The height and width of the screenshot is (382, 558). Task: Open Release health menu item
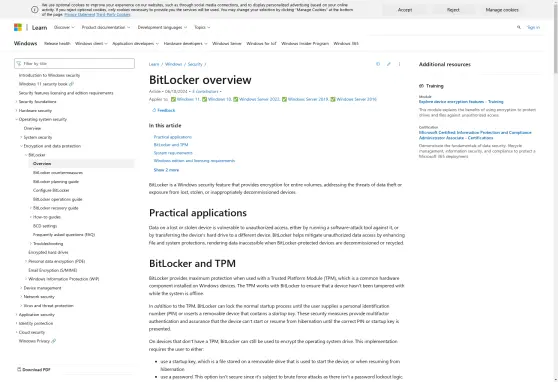[57, 43]
